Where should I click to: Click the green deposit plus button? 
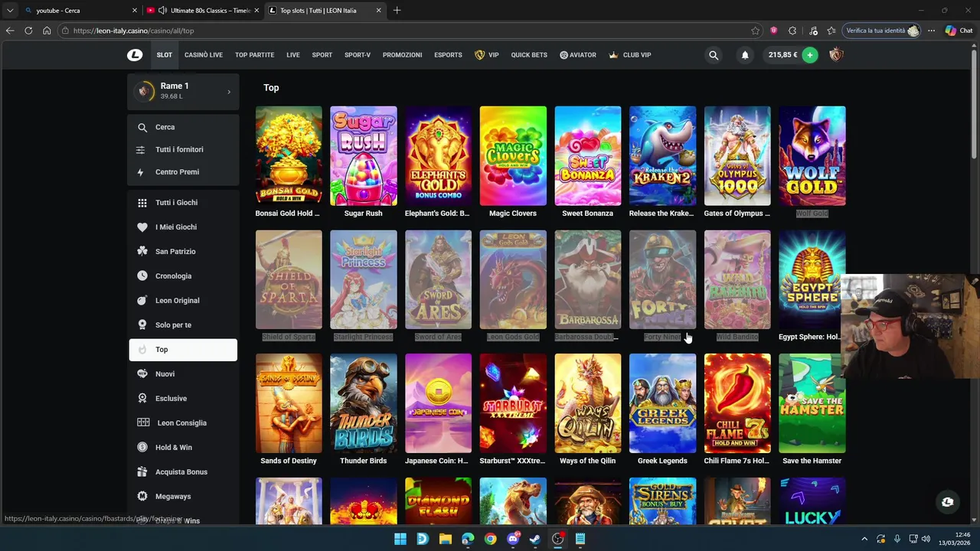[x=809, y=55]
